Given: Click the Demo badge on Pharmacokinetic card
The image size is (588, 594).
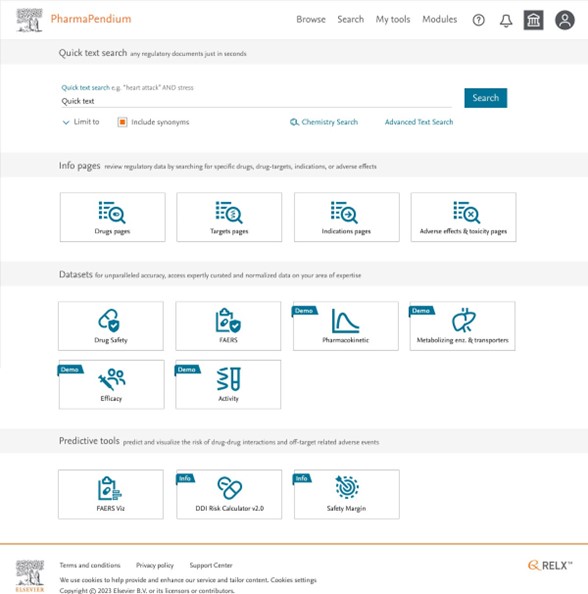Looking at the screenshot, I should point(305,311).
